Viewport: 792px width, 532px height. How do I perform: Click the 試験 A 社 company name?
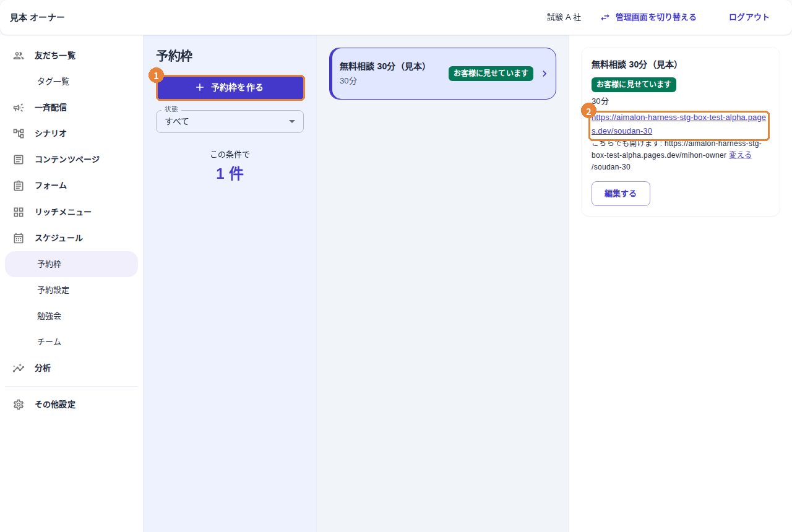click(x=564, y=17)
